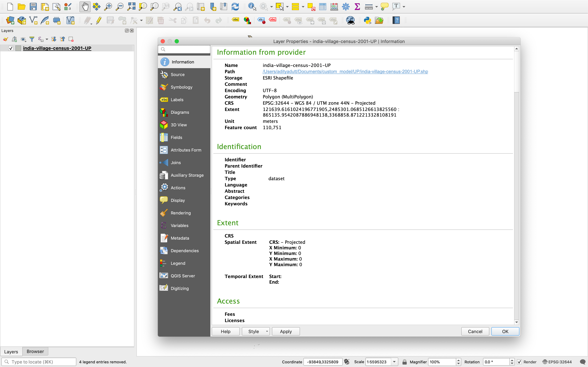Expand the Scale combo box dropdown
The image size is (588, 367).
click(394, 362)
